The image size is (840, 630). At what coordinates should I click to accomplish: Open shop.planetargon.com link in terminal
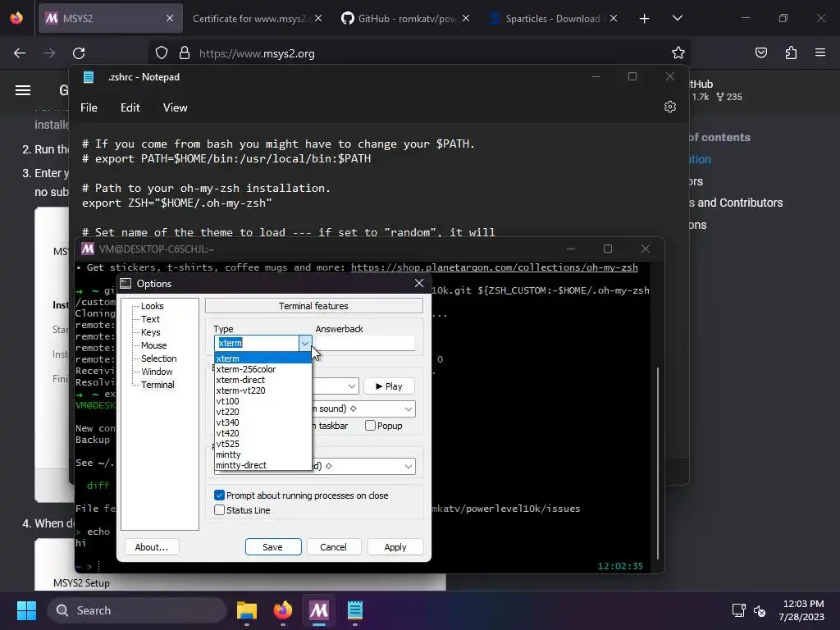495,267
